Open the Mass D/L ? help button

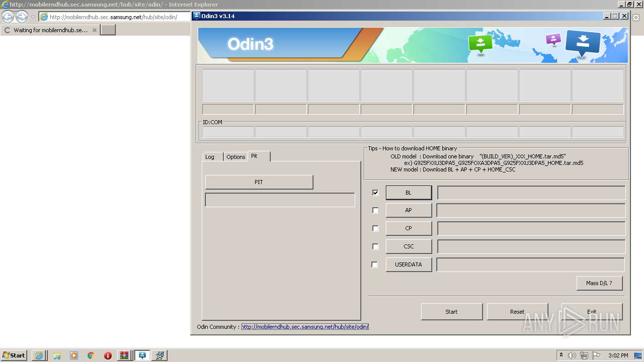[x=599, y=283]
